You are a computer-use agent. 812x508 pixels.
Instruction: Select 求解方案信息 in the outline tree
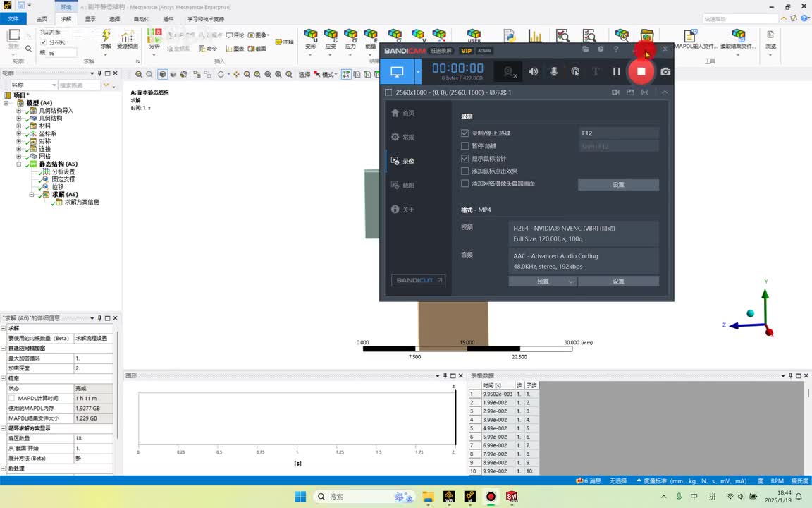(x=82, y=202)
